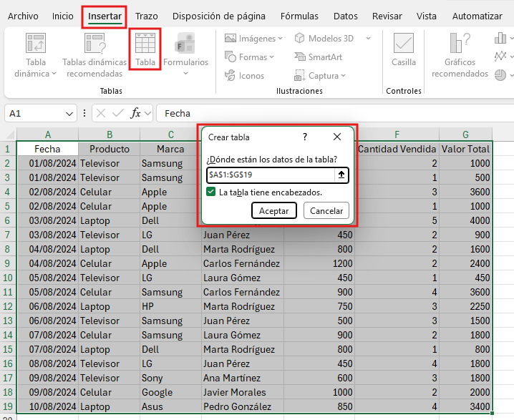Click the formula bar confirm checkmark

(117, 113)
